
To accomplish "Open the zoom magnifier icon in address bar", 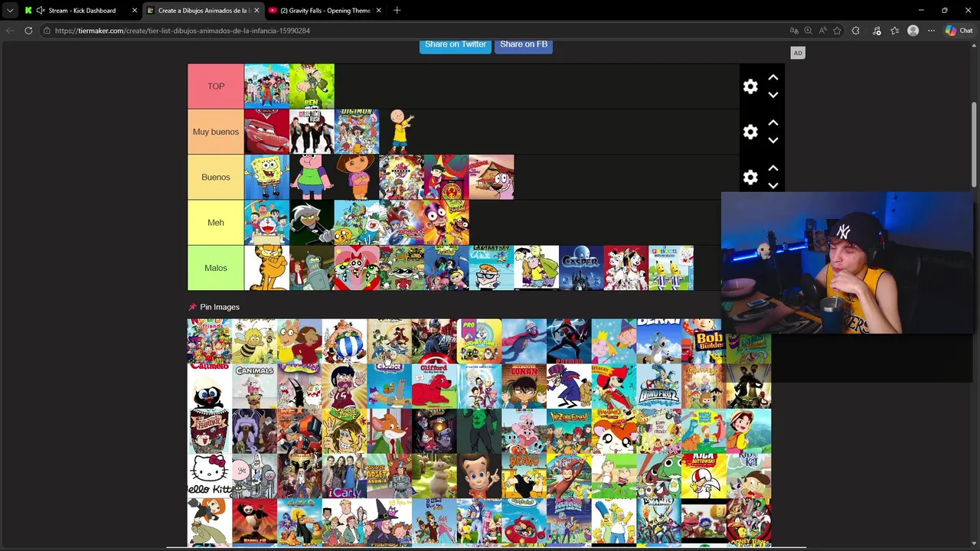I will tap(808, 31).
